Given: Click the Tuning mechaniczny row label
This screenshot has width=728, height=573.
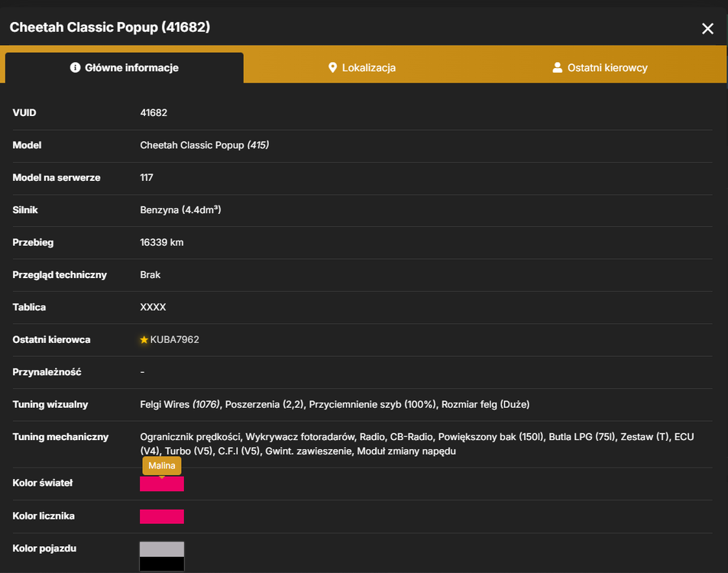Looking at the screenshot, I should pos(60,437).
